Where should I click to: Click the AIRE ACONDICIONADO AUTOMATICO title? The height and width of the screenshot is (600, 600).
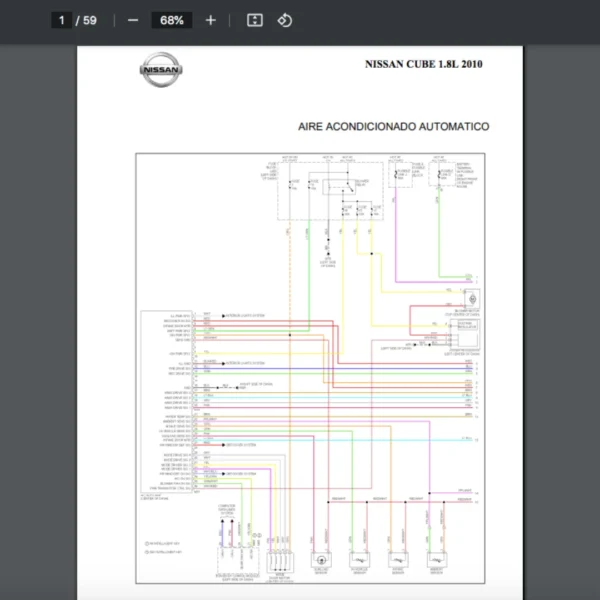click(393, 127)
